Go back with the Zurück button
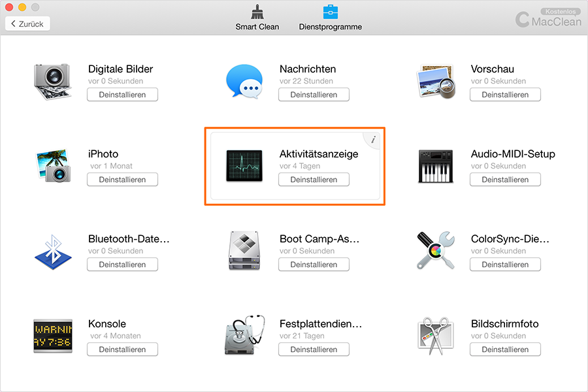The width and height of the screenshot is (588, 392). click(27, 24)
